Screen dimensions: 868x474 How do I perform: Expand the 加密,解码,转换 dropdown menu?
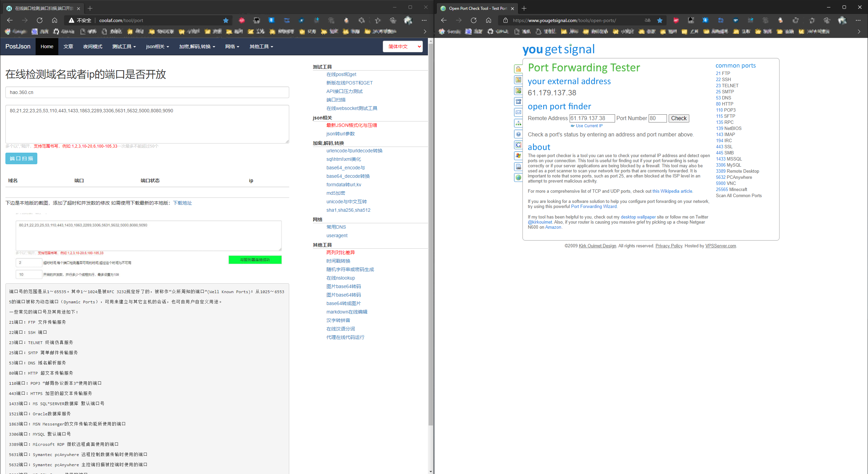pos(197,46)
